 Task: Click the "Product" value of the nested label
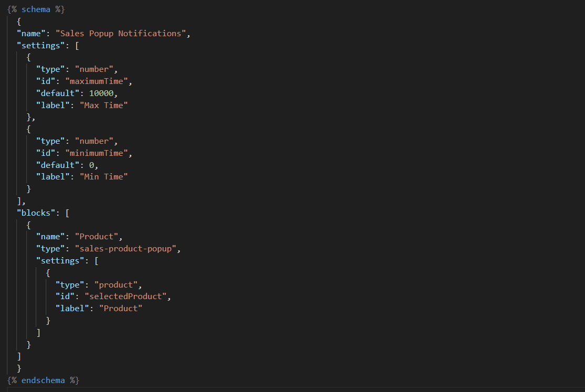point(121,308)
